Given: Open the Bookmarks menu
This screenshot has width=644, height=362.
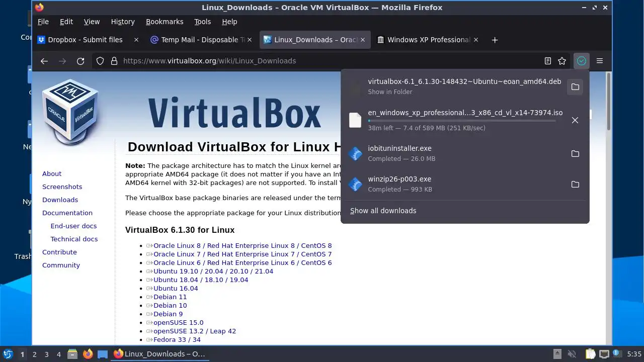Looking at the screenshot, I should click(x=165, y=22).
